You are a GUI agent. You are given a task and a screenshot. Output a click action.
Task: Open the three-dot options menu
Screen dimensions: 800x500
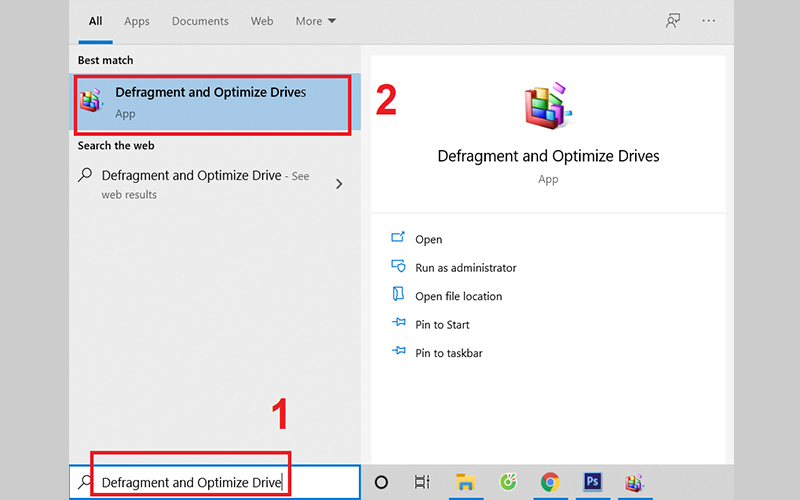(x=709, y=21)
